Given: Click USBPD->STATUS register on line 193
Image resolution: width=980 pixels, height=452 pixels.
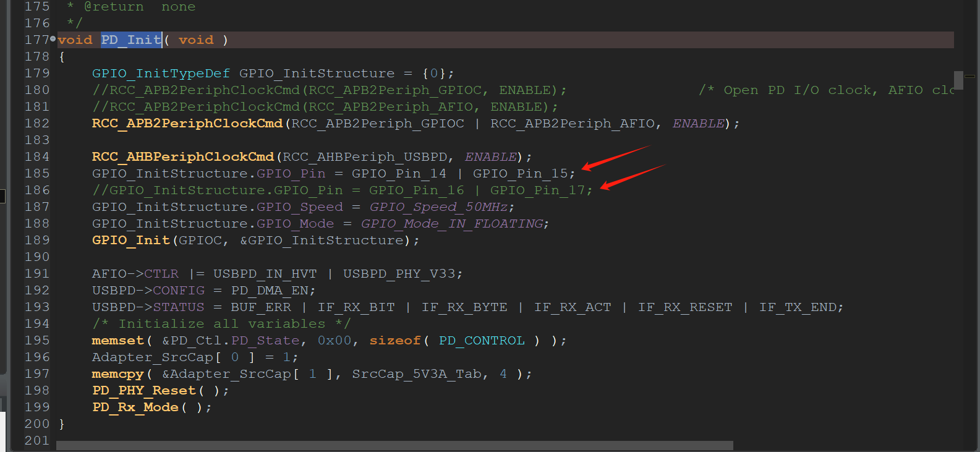Looking at the screenshot, I should pyautogui.click(x=148, y=307).
